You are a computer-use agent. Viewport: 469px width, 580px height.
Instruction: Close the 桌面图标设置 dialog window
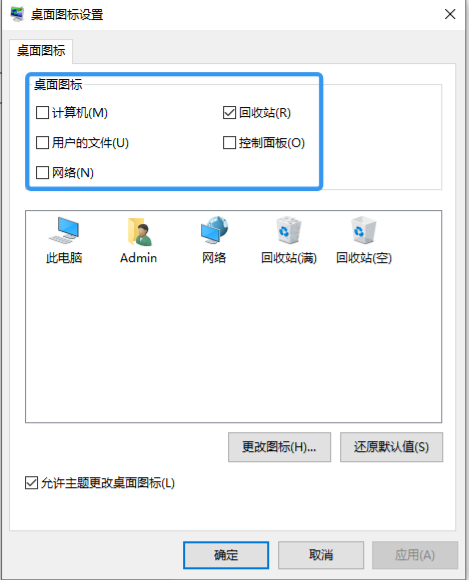(450, 14)
